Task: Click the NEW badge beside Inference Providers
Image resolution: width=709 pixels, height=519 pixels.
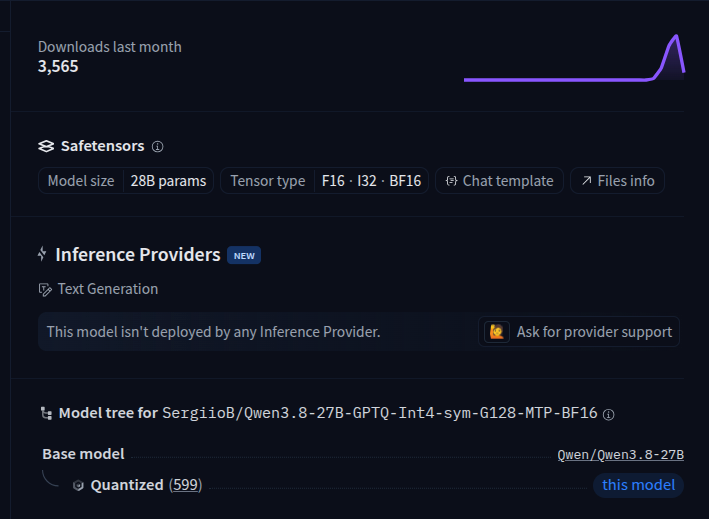Action: 244,255
